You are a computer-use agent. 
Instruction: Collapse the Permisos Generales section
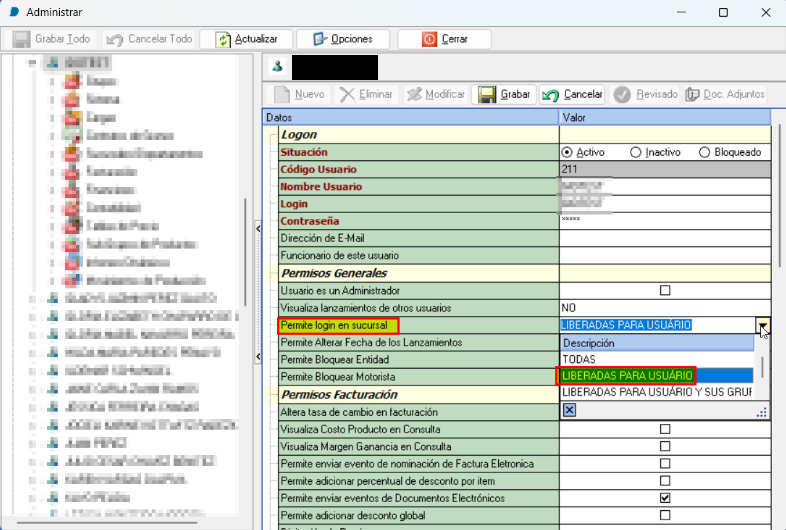[273, 275]
